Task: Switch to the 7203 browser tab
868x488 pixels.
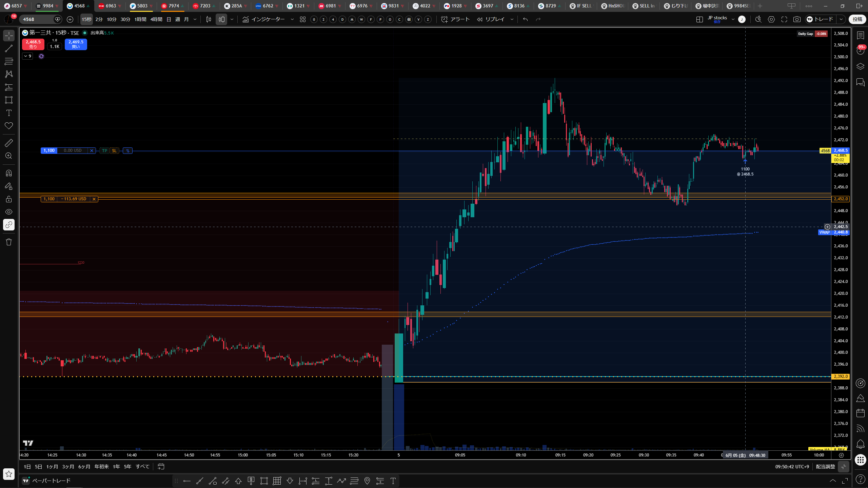Action: point(204,6)
